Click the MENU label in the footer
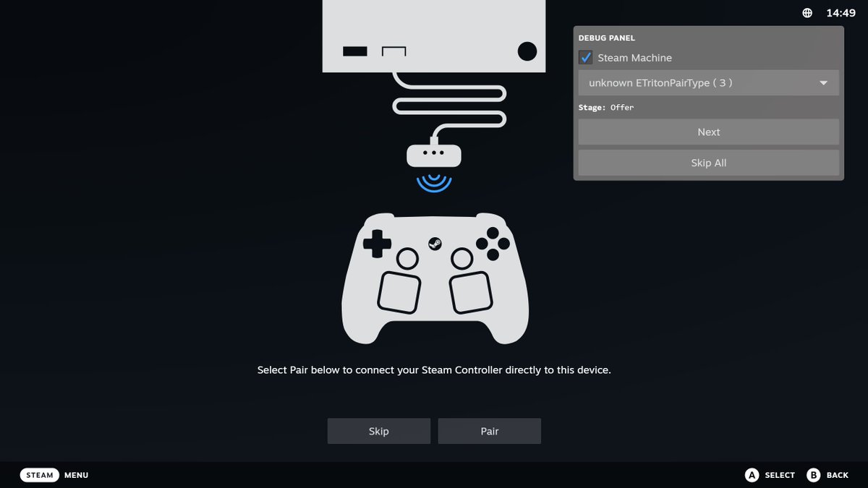The image size is (868, 488). tap(76, 475)
